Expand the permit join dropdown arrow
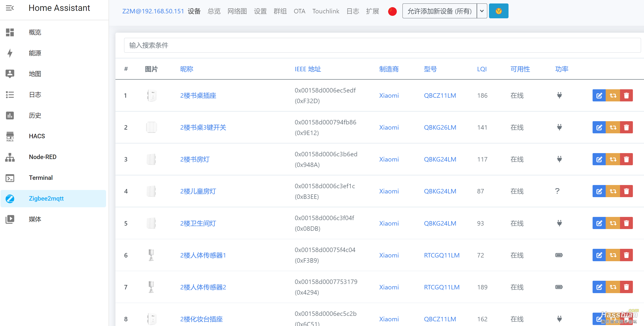This screenshot has width=644, height=326. point(482,11)
